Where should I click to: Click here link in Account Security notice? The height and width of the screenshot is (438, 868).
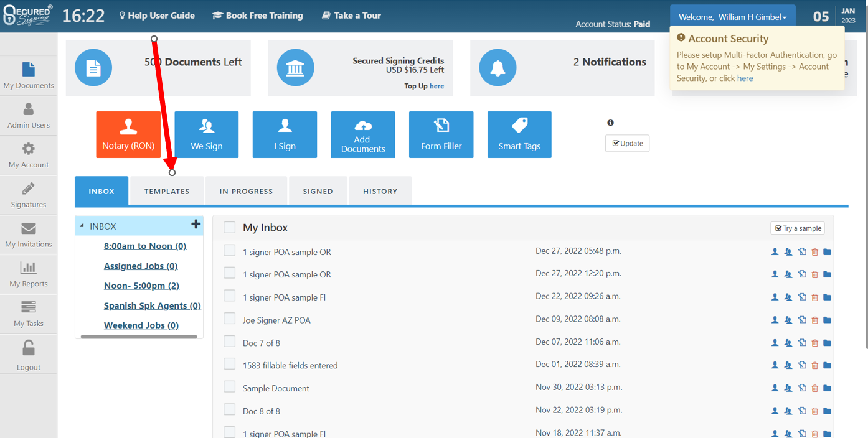(x=745, y=78)
